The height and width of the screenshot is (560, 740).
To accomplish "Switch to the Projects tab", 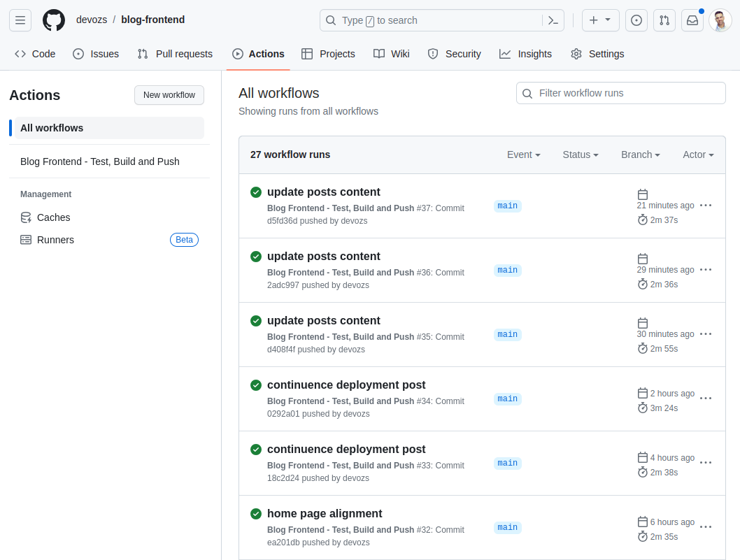I will (x=328, y=54).
